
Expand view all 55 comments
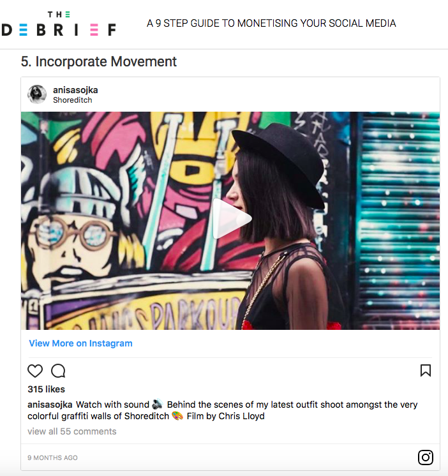[x=72, y=431]
